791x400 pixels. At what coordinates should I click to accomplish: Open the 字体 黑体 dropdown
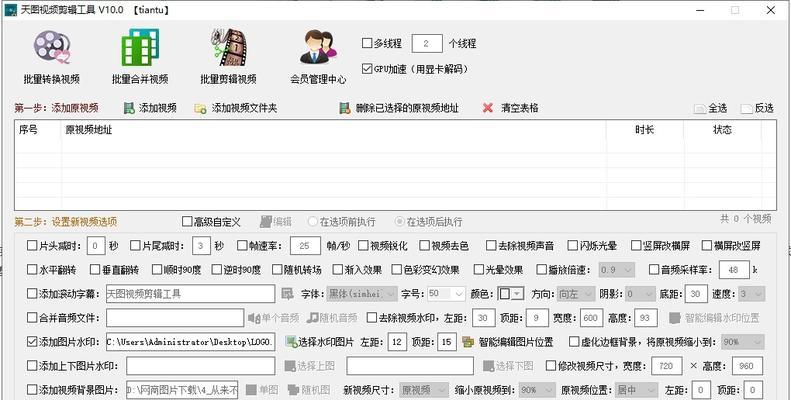[x=362, y=294]
